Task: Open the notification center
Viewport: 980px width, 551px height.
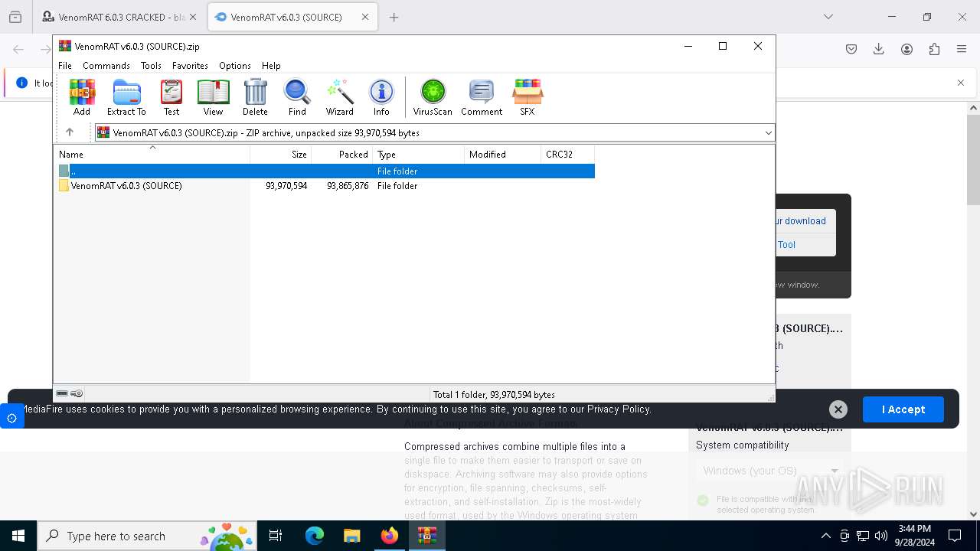Action: 955,536
